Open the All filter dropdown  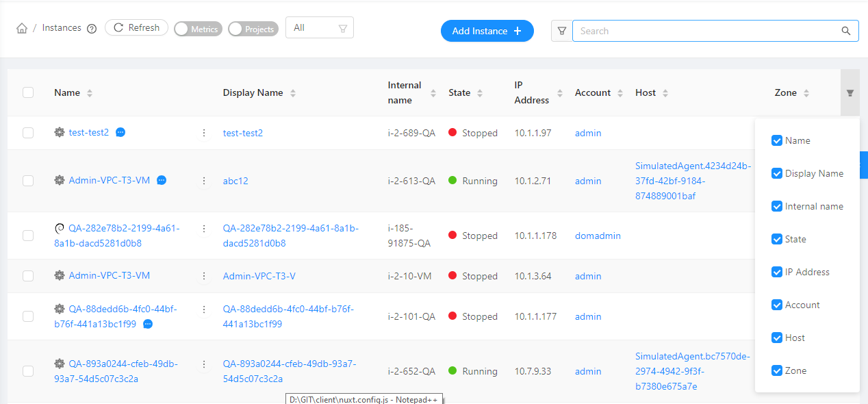(320, 27)
